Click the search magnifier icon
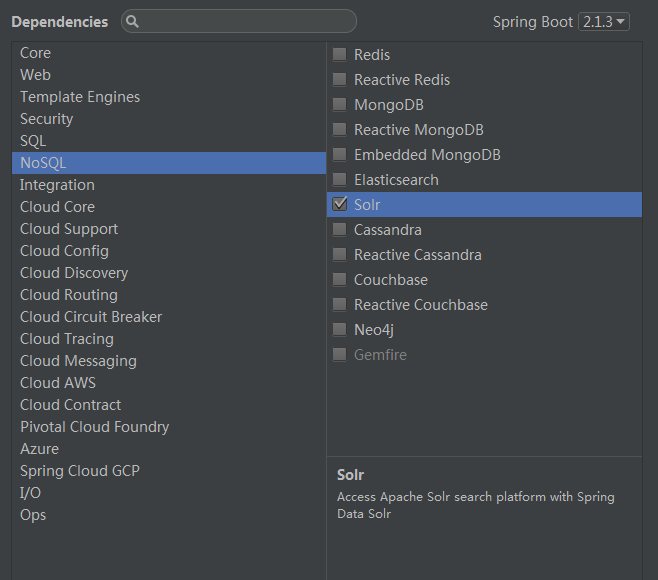Image resolution: width=658 pixels, height=580 pixels. pos(133,21)
